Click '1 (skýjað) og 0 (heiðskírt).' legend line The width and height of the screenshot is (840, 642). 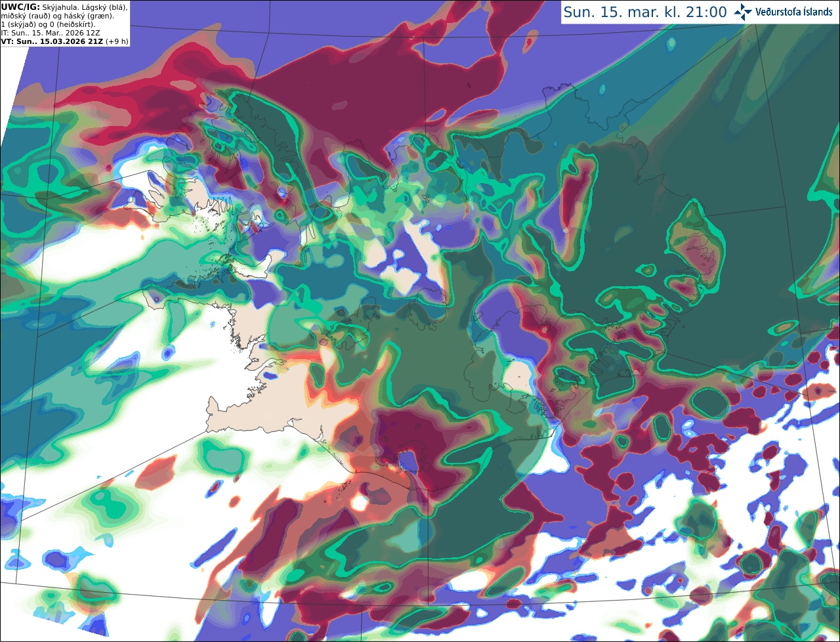coord(48,24)
